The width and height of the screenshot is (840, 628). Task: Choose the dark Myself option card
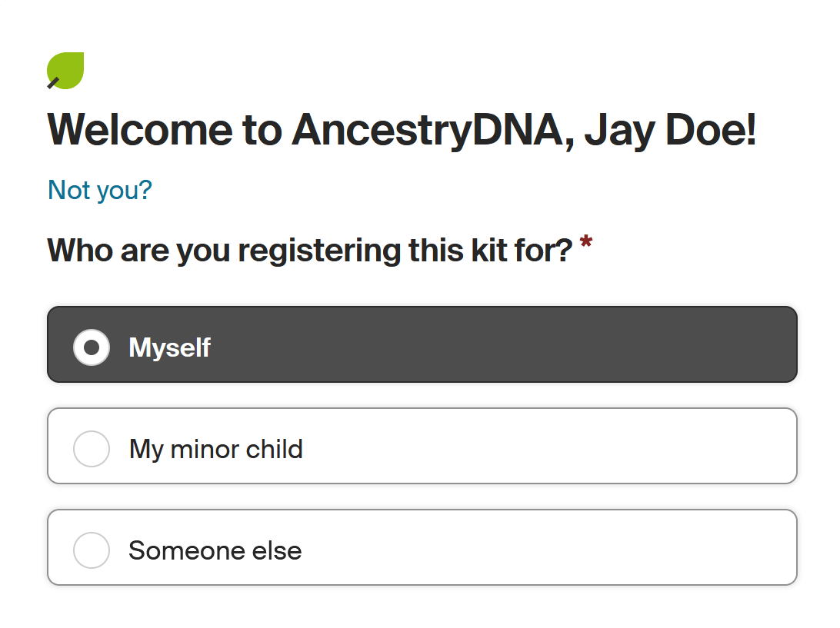click(x=422, y=344)
